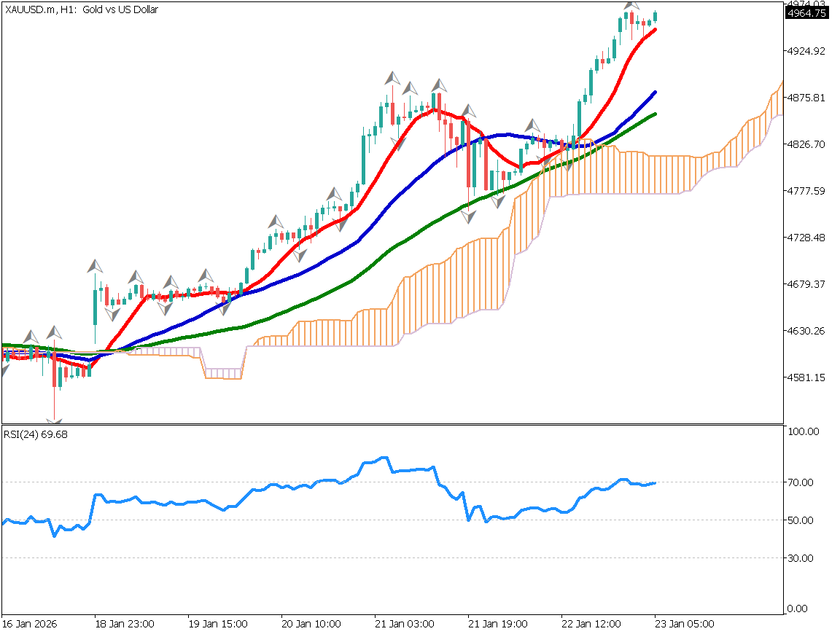The width and height of the screenshot is (840, 634).
Task: Click the 4826.70 label on the price axis
Action: (807, 144)
